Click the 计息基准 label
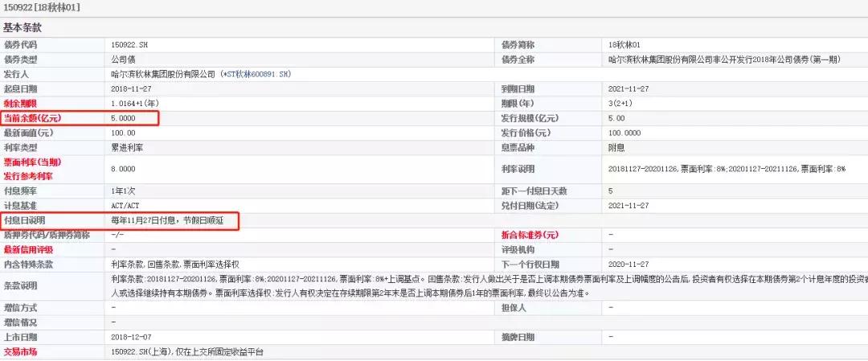 click(20, 206)
